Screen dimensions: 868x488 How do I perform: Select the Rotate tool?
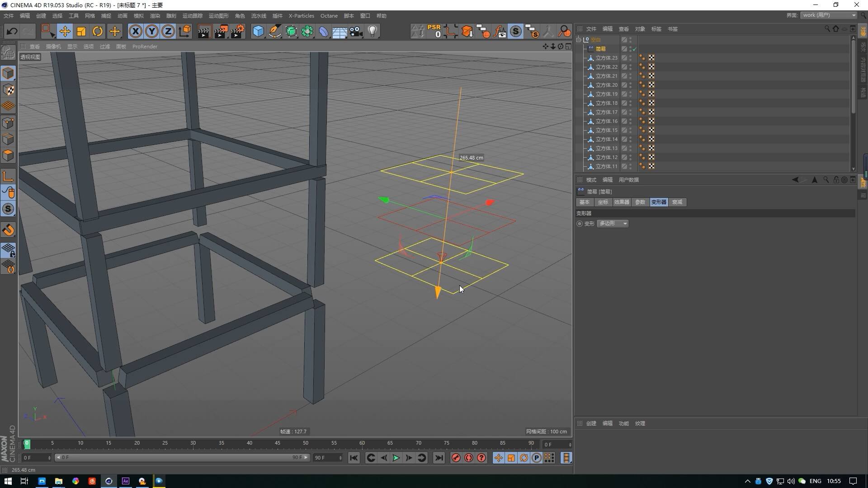[x=98, y=31]
